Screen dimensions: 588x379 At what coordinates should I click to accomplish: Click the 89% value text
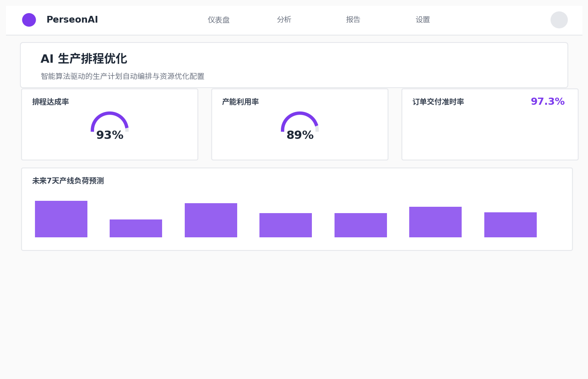click(x=300, y=135)
